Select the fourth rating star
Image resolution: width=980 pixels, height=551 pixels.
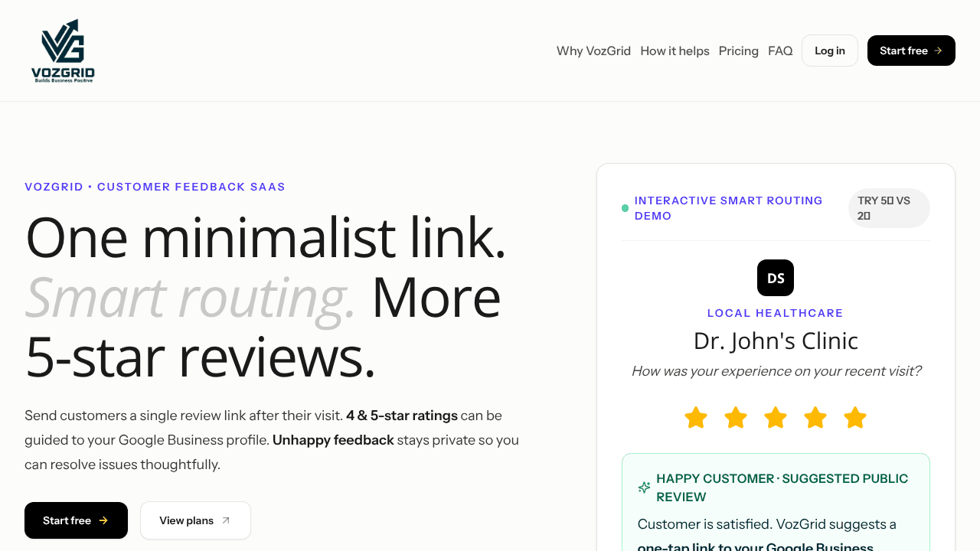(x=815, y=418)
